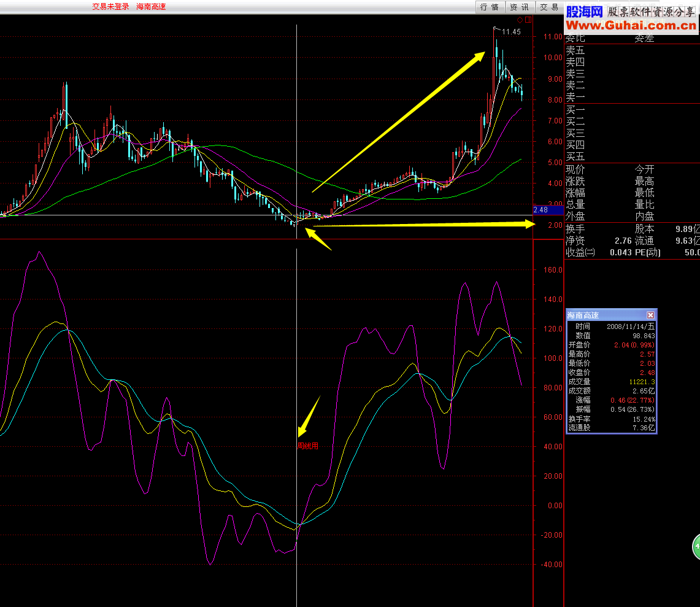
Task: Select the 买三 order row
Action: [632, 133]
